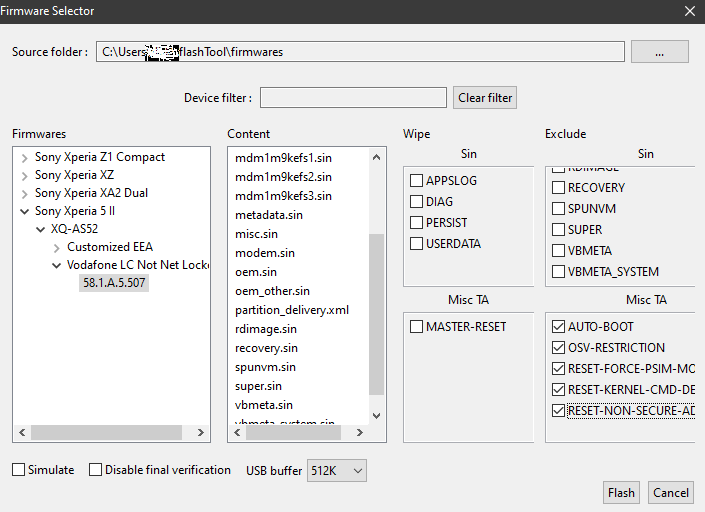This screenshot has height=512, width=705.
Task: Select oem_other.sin in Content list
Action: pyautogui.click(x=272, y=291)
